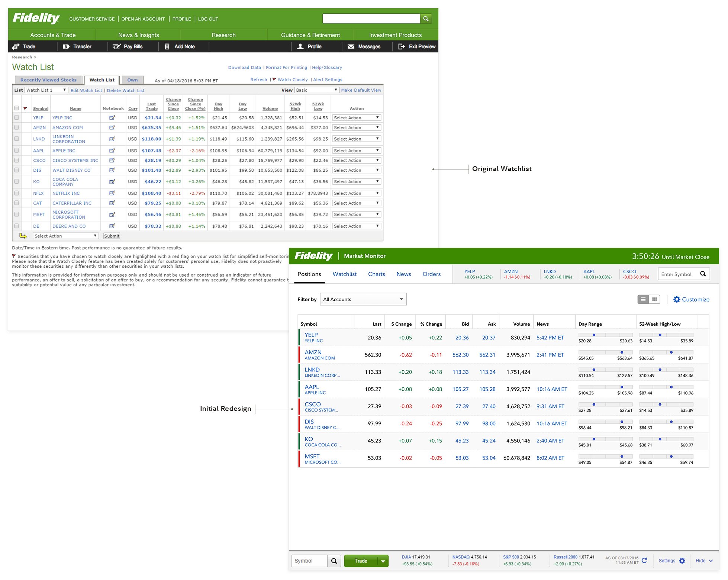This screenshot has height=580, width=728.
Task: Check the NFLX row checkbox
Action: pos(16,193)
